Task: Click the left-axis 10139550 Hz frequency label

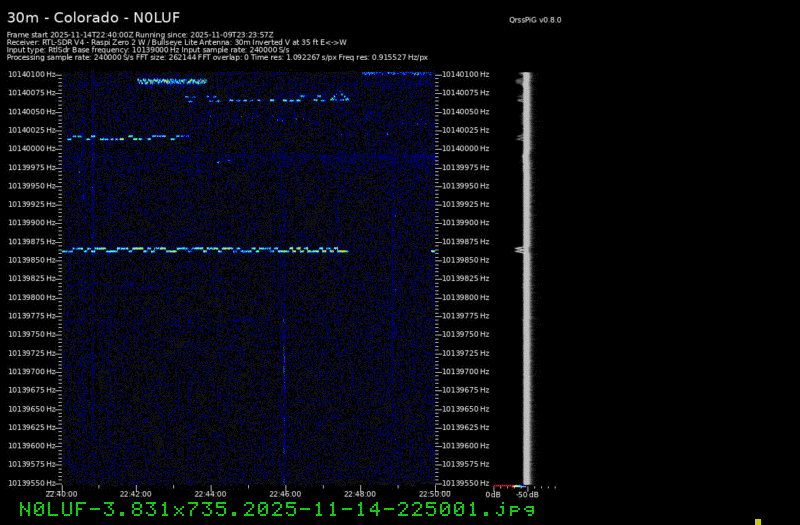Action: 33,483
